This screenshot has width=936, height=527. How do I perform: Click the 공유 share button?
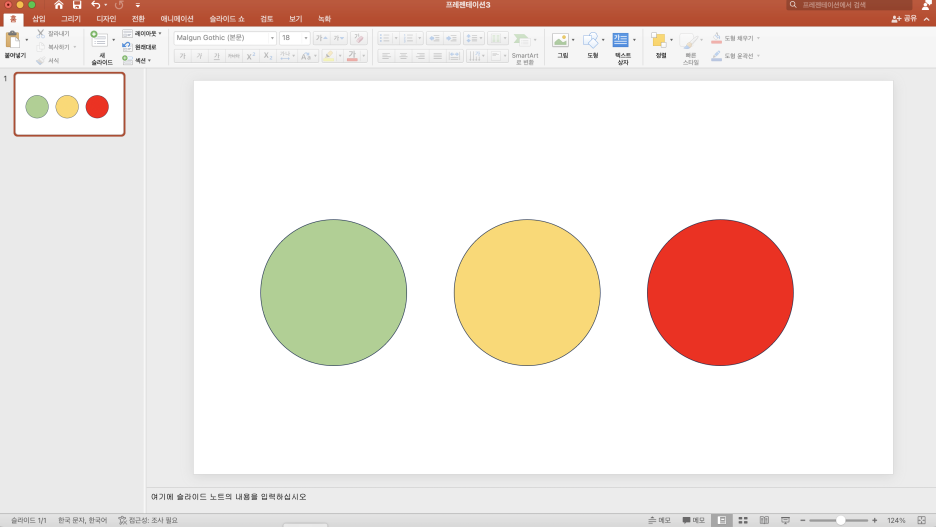904,19
